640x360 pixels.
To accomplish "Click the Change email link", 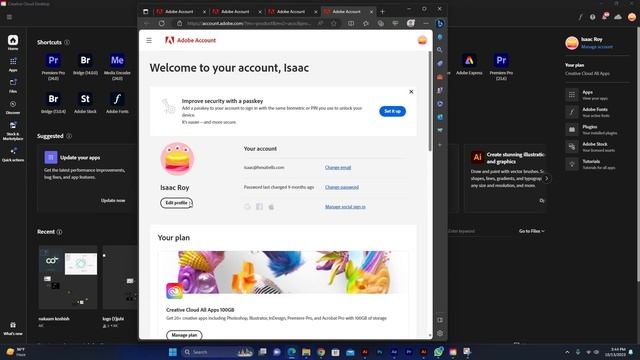I will tap(338, 167).
